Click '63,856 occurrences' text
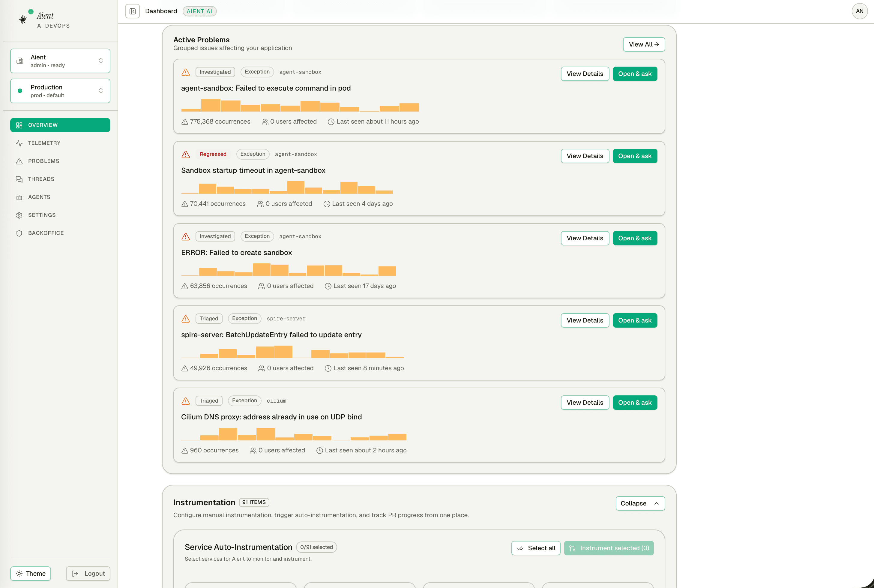 [x=219, y=286]
